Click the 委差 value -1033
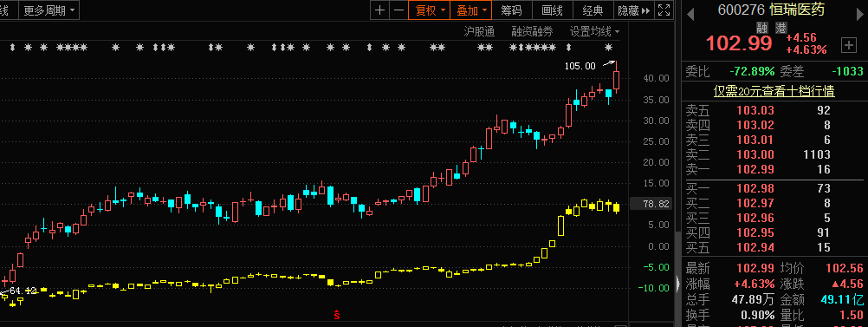The height and width of the screenshot is (327, 868). (847, 71)
